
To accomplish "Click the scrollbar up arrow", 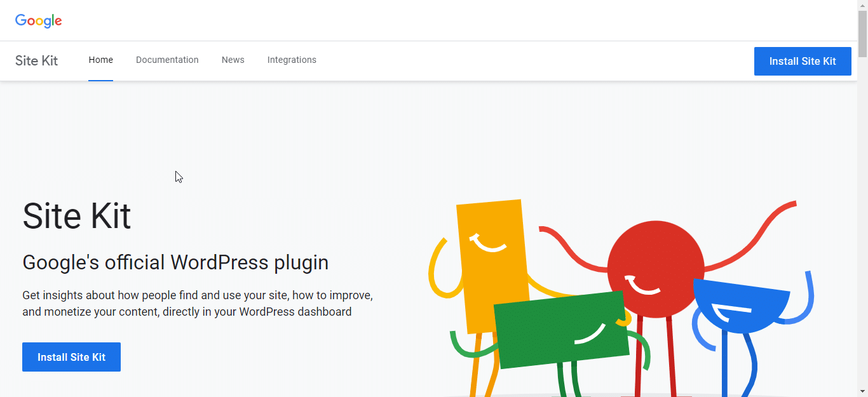I will pyautogui.click(x=863, y=4).
